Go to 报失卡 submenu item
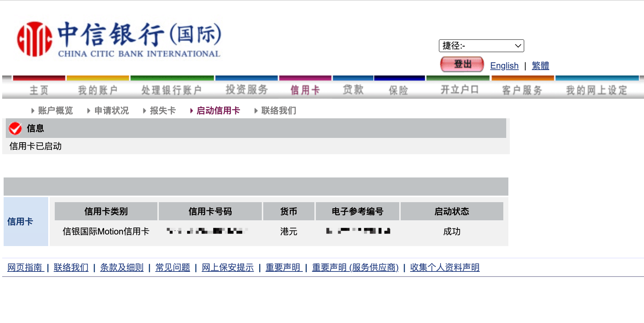The height and width of the screenshot is (323, 644). click(163, 111)
